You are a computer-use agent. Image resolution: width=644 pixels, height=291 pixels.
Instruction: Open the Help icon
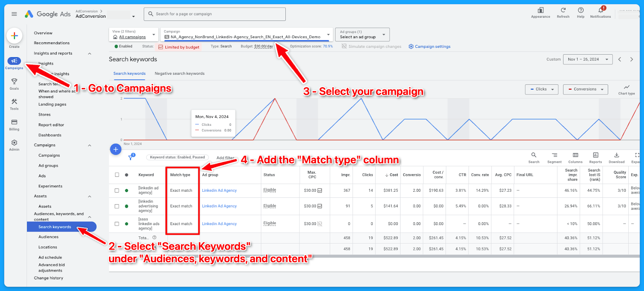pos(580,12)
